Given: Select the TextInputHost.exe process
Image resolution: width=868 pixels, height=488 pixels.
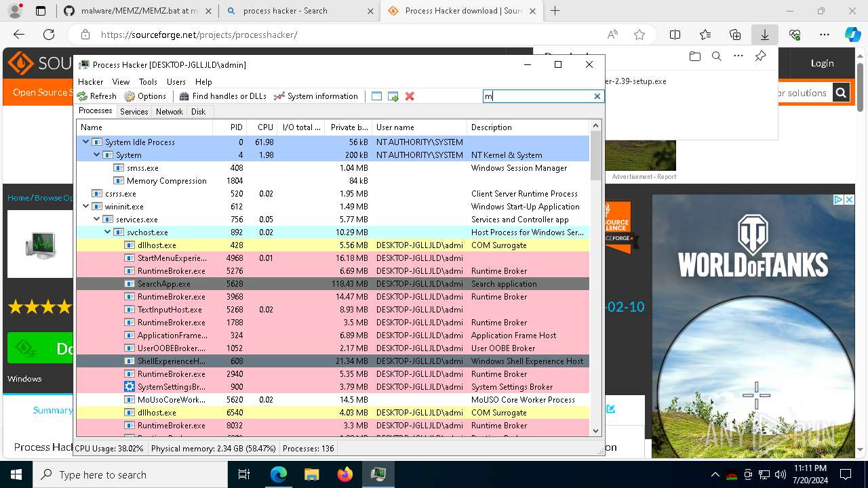Looking at the screenshot, I should pos(333,310).
